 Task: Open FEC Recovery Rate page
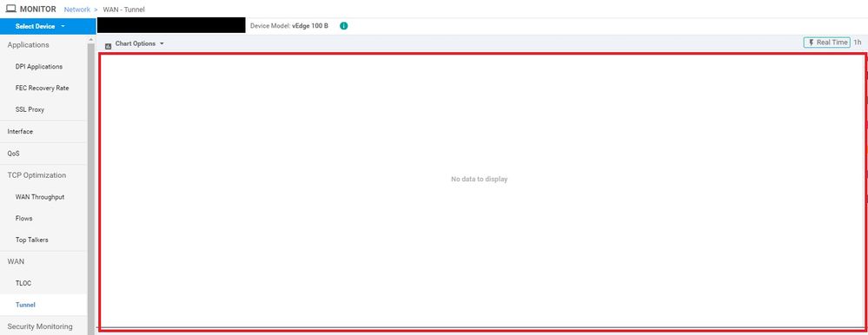(x=42, y=88)
